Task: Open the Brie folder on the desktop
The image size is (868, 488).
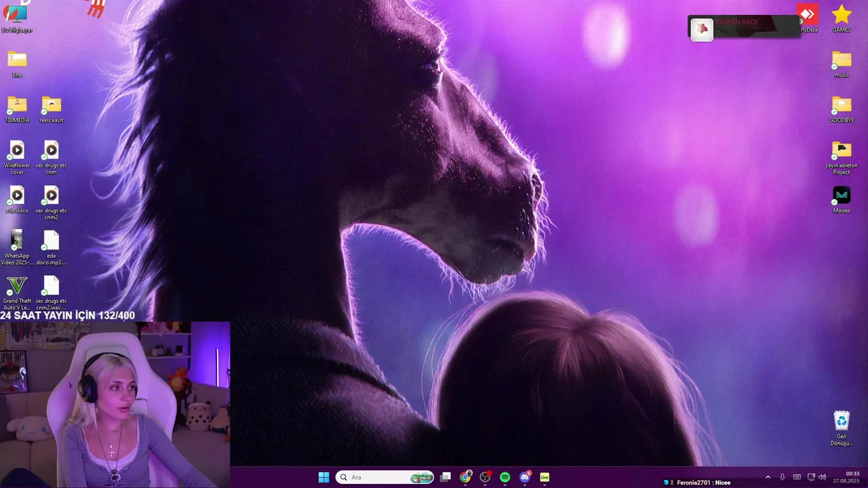Action: point(17,64)
